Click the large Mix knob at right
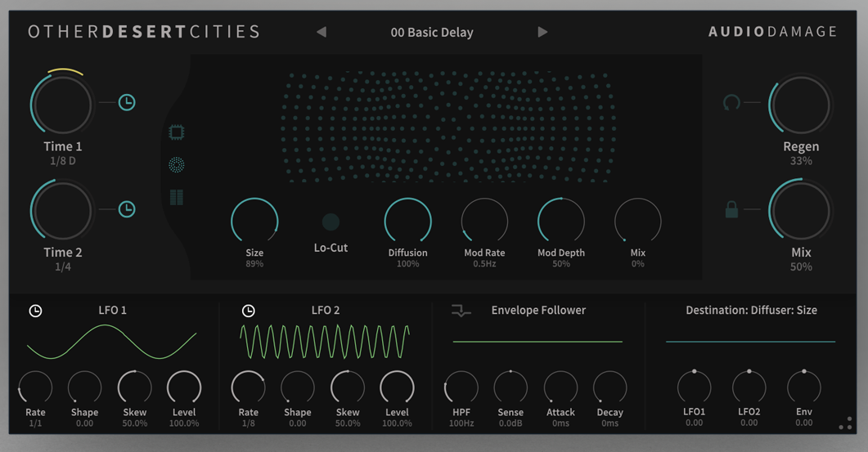 point(800,210)
